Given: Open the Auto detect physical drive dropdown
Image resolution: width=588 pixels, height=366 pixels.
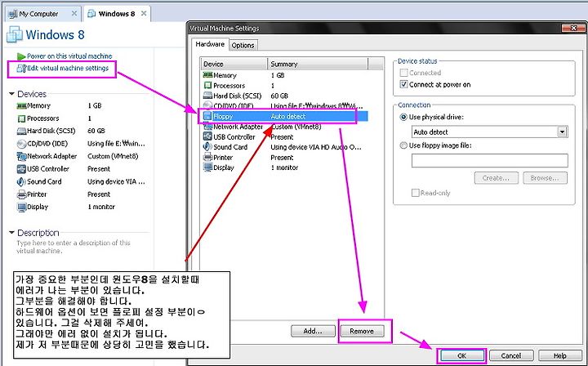Looking at the screenshot, I should pos(562,132).
